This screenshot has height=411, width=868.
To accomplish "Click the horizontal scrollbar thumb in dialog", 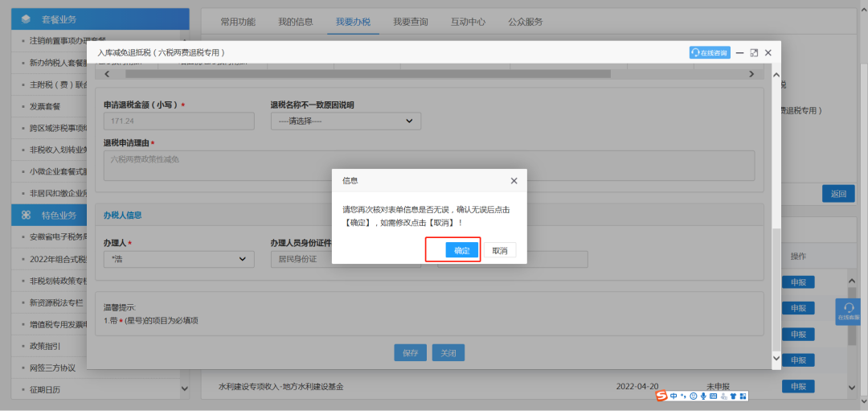I will (368, 74).
